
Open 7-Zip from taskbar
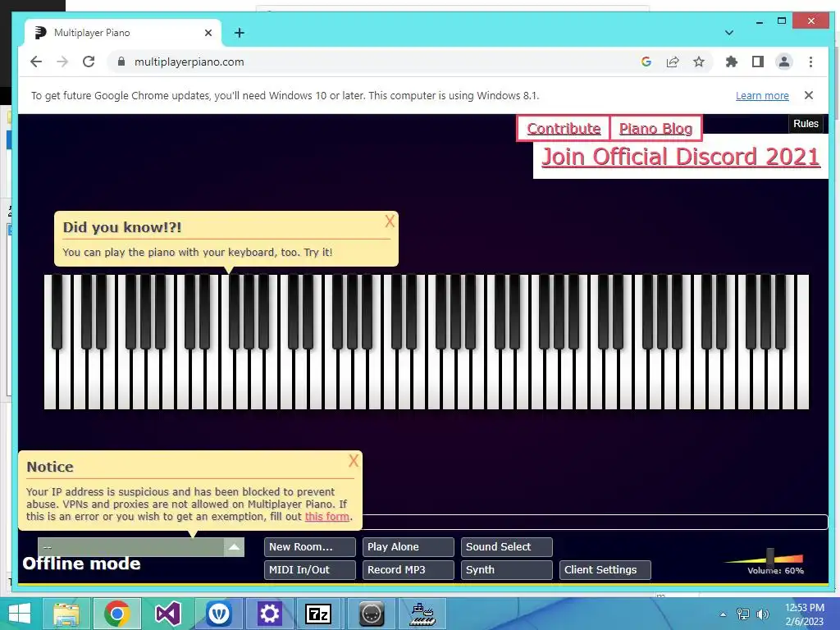(x=319, y=614)
